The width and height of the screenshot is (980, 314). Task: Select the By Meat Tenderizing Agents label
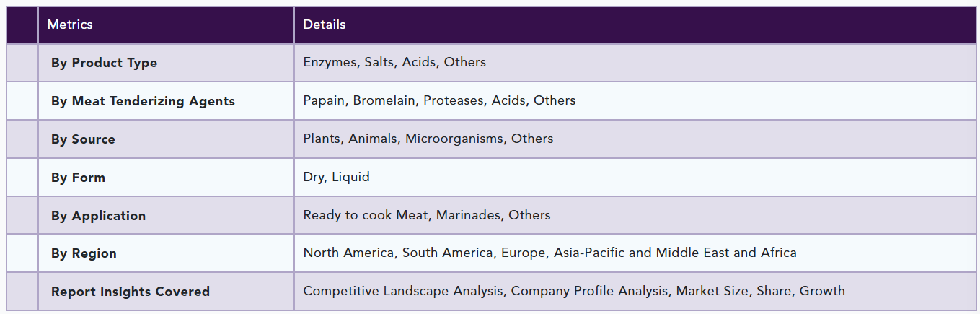pos(143,101)
